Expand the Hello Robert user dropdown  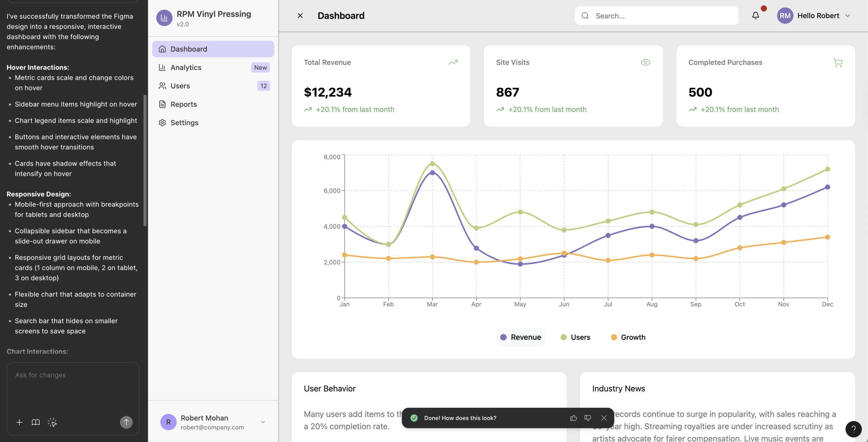pos(848,16)
